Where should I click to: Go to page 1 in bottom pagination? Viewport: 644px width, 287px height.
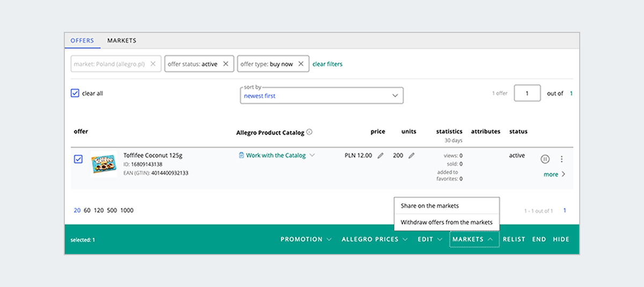565,211
